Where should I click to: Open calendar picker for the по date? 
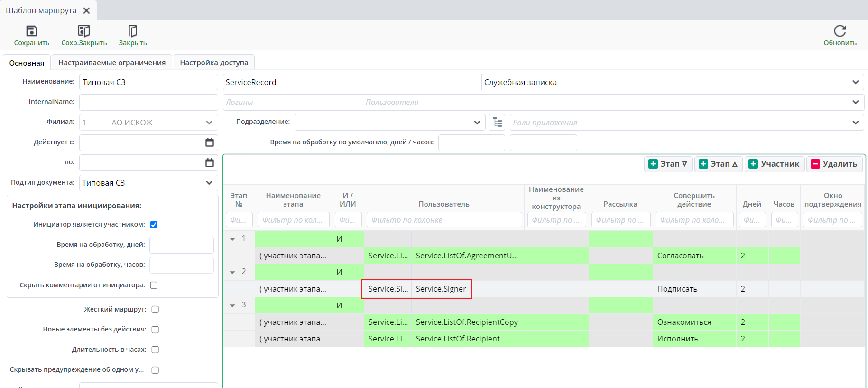point(209,163)
